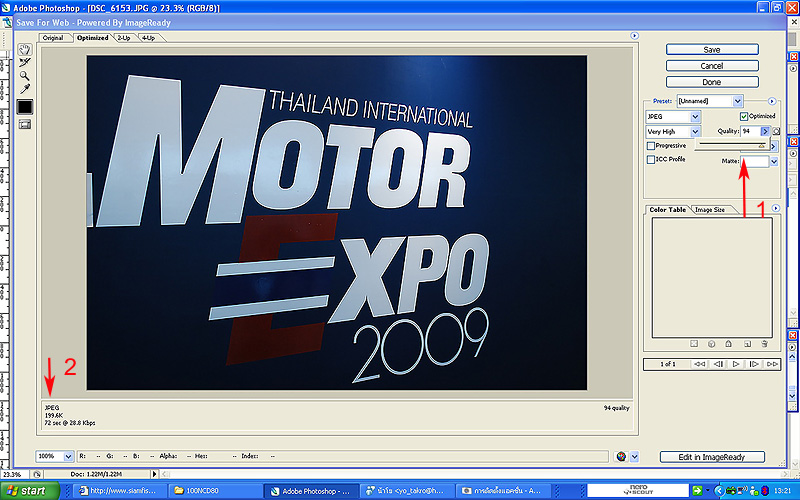Open the Very High quality level dropdown
This screenshot has width=800, height=500.
(673, 132)
